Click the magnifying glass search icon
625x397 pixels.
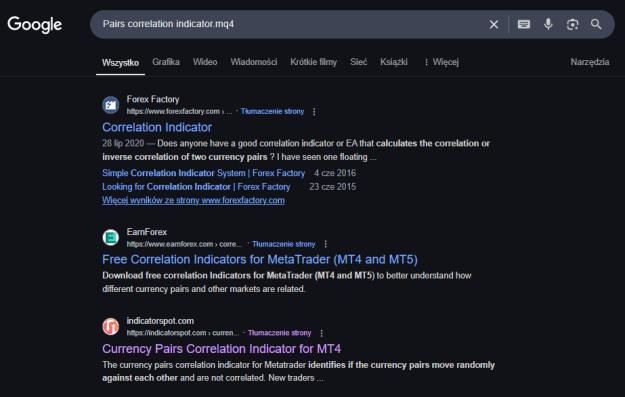596,24
